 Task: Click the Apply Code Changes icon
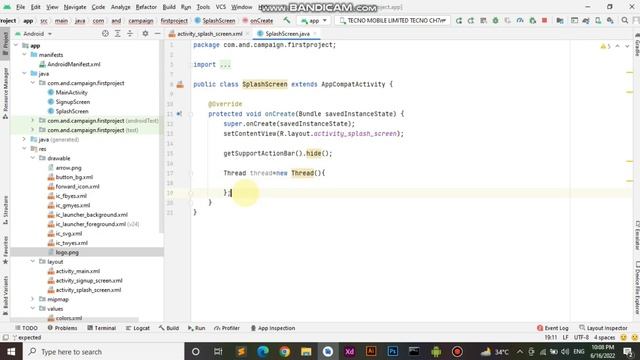[483, 20]
